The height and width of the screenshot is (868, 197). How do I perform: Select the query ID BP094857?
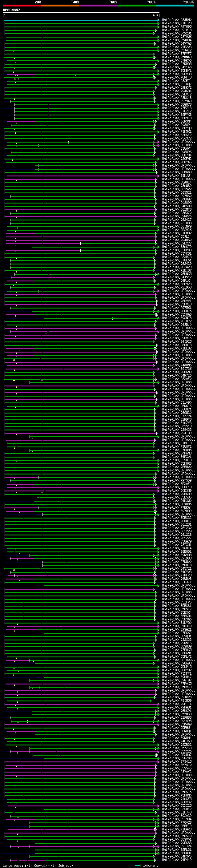pos(11,10)
